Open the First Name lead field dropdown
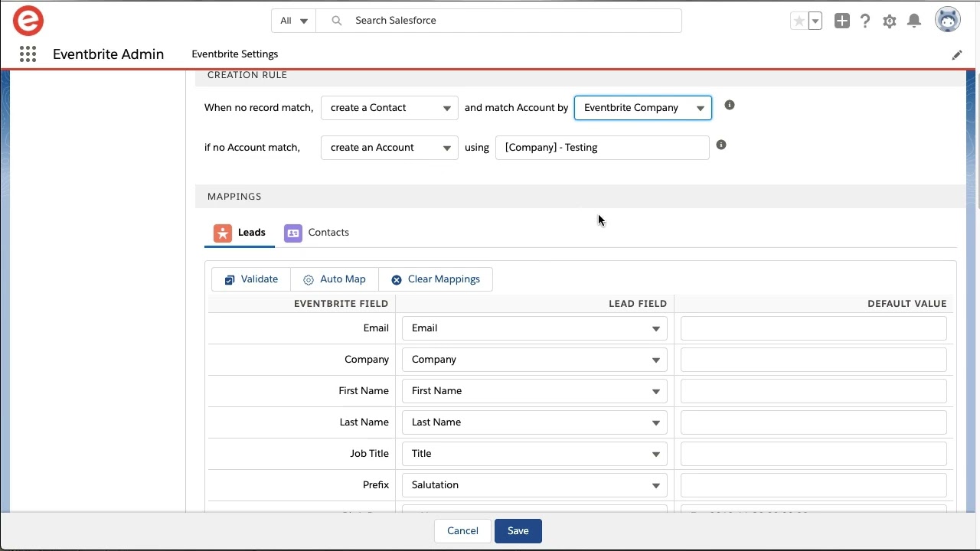 pos(534,391)
